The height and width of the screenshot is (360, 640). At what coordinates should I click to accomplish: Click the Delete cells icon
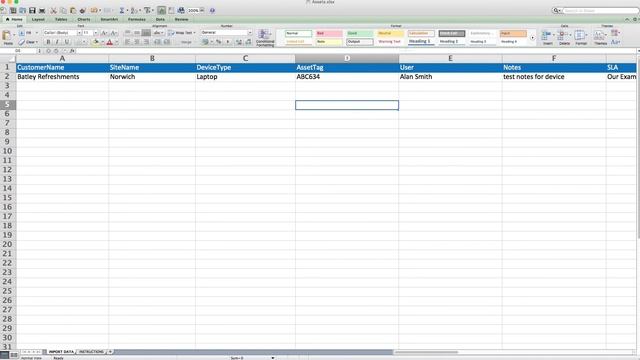564,37
